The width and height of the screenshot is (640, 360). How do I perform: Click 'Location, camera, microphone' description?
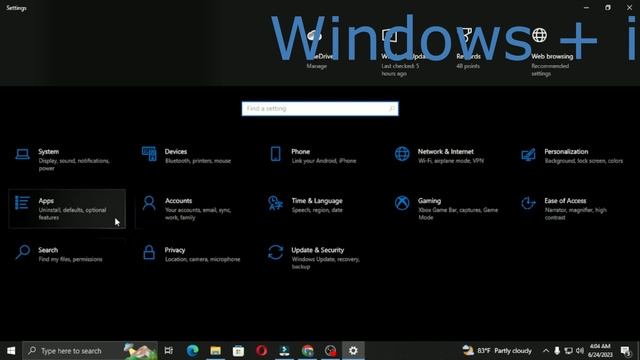202,259
